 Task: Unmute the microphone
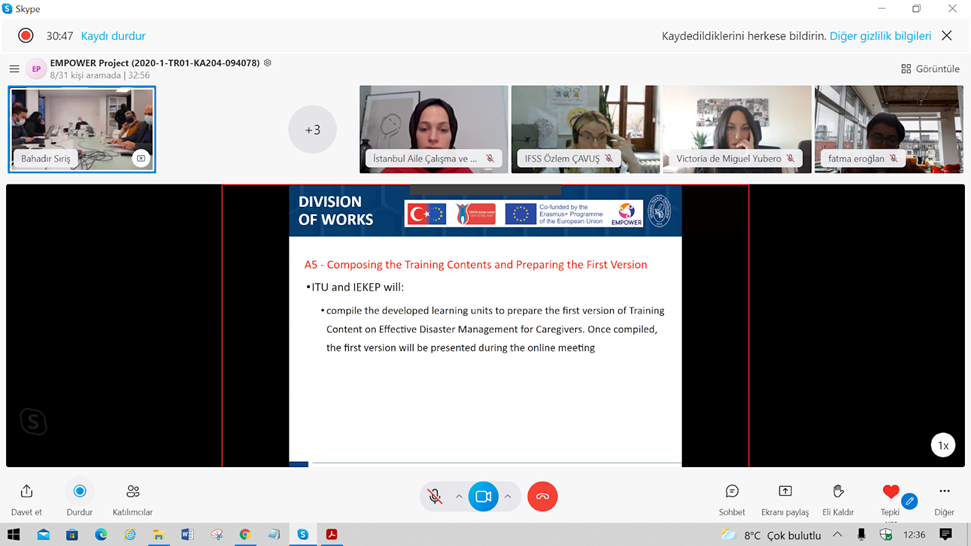(x=434, y=496)
